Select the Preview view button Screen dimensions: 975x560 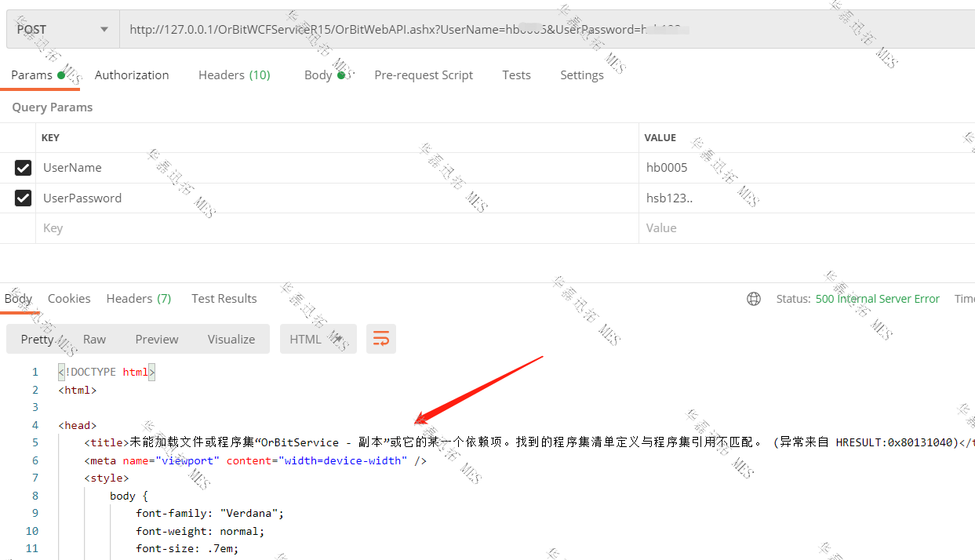[x=157, y=339]
